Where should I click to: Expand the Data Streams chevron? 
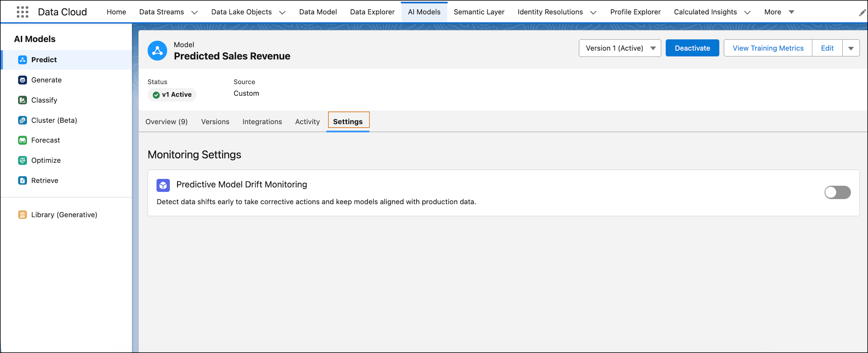[x=194, y=13]
